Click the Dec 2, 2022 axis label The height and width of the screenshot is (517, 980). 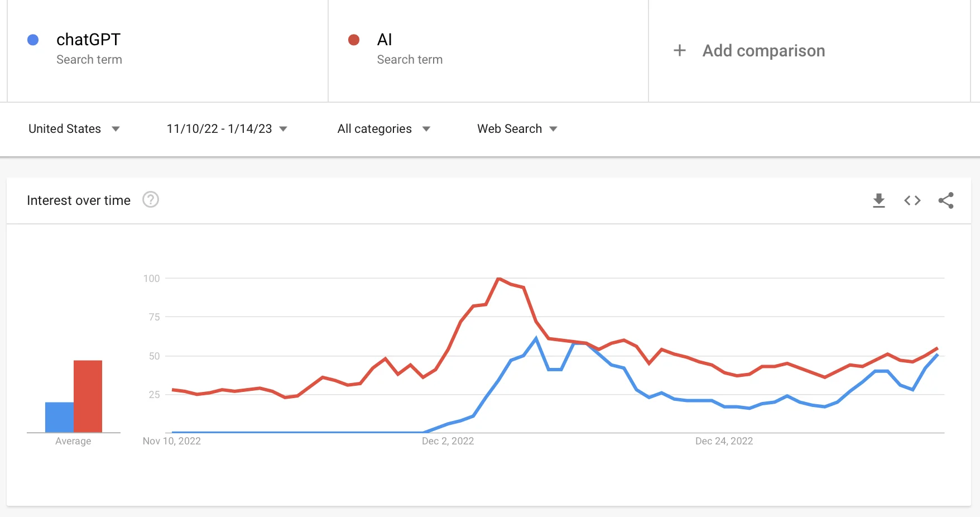click(448, 441)
